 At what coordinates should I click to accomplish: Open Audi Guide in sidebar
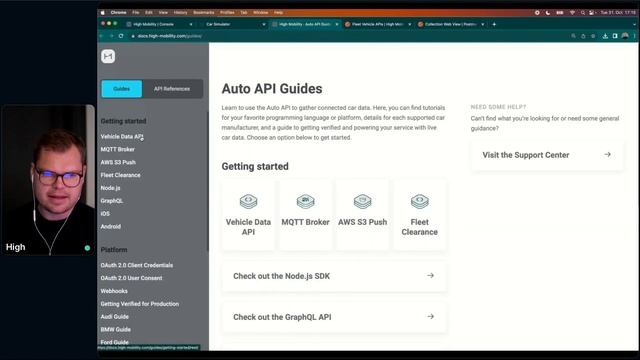click(x=115, y=317)
